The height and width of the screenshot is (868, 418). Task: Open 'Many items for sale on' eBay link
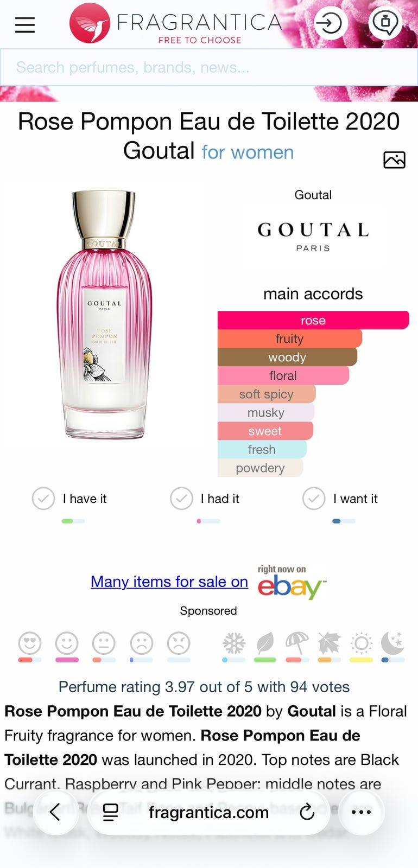pyautogui.click(x=169, y=582)
